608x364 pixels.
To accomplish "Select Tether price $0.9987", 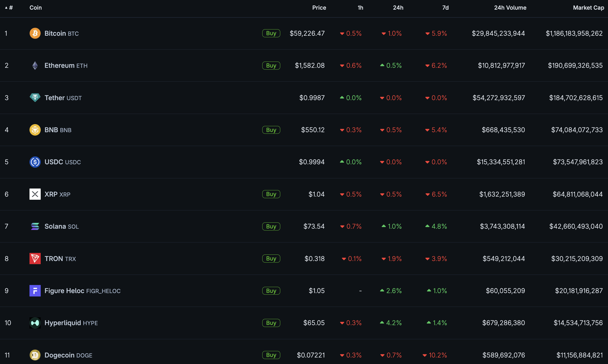I will 312,98.
